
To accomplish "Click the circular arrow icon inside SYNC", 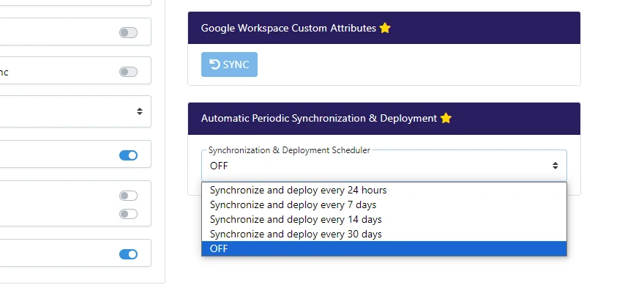I will pos(215,64).
